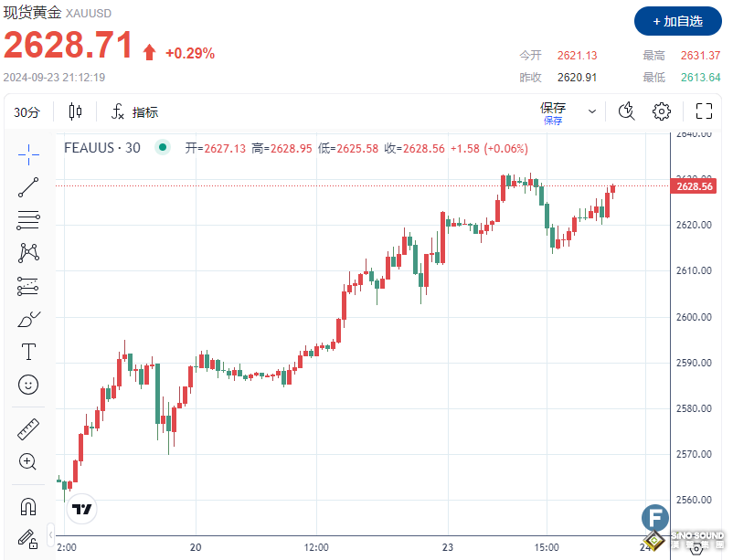733x560 pixels.
Task: Open the candlestick chart style selector
Action: [75, 111]
